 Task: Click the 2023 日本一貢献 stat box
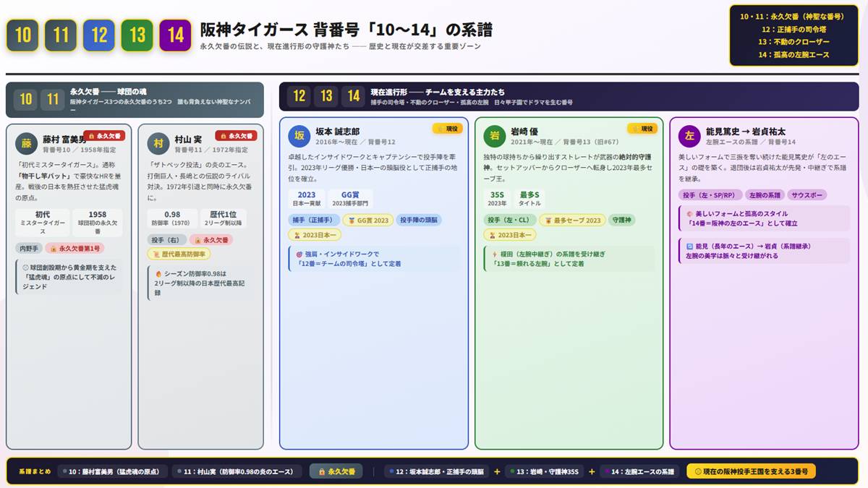[x=306, y=200]
